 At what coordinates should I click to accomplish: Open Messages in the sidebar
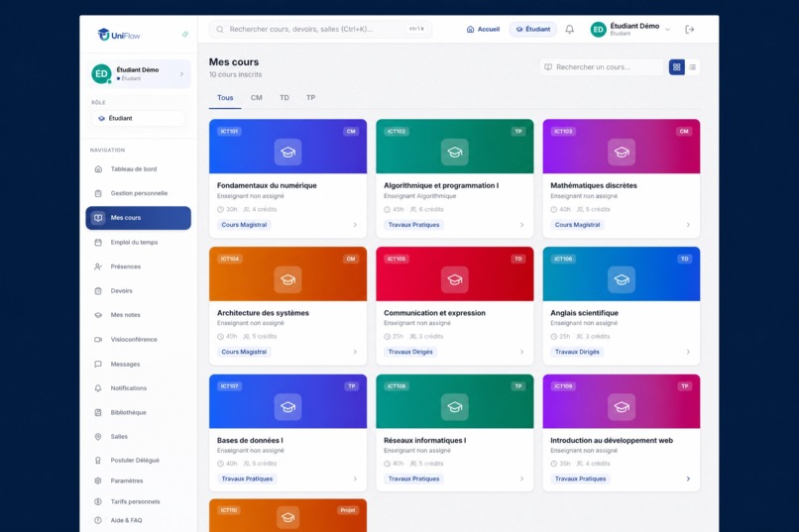click(x=138, y=365)
